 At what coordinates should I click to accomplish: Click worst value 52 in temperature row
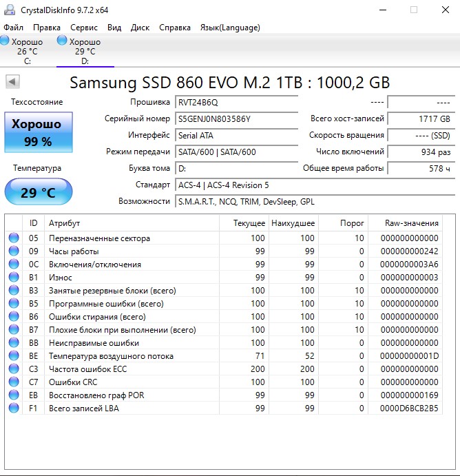(x=309, y=355)
